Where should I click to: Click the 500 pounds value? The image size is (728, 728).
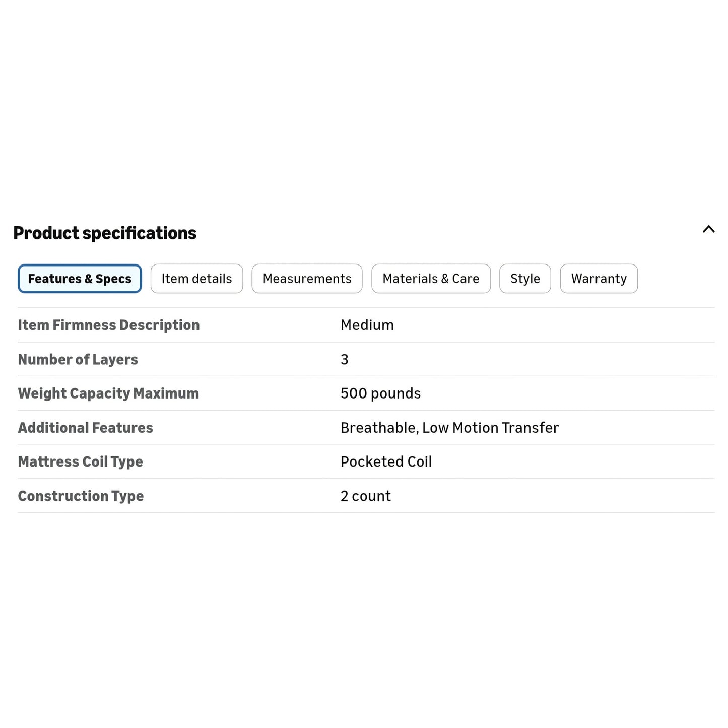(x=380, y=393)
